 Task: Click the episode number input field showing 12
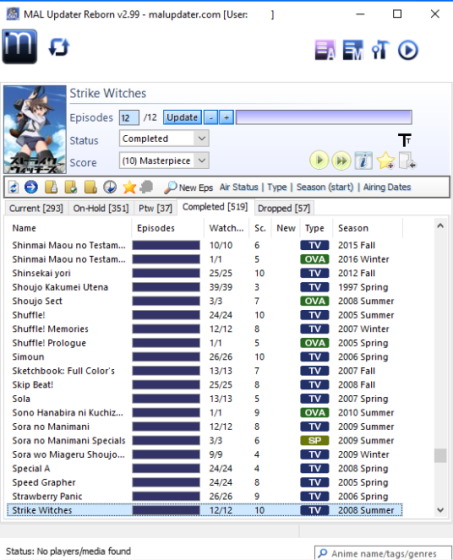click(x=129, y=118)
